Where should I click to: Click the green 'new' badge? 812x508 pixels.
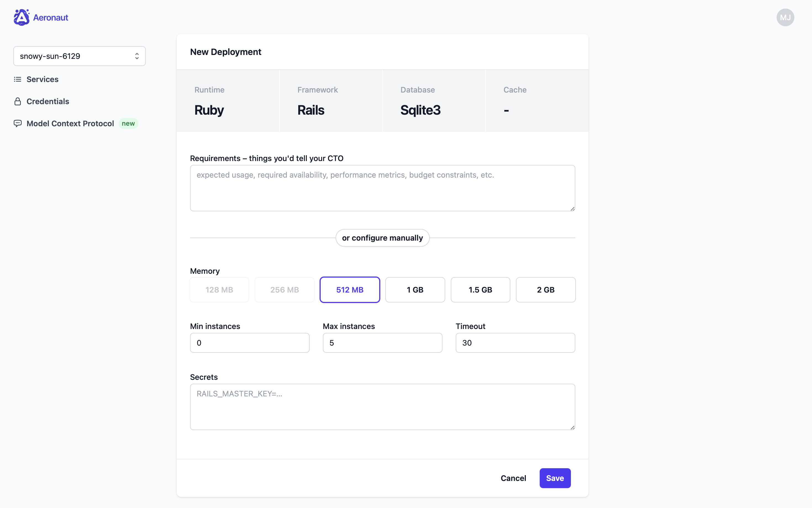pyautogui.click(x=128, y=123)
